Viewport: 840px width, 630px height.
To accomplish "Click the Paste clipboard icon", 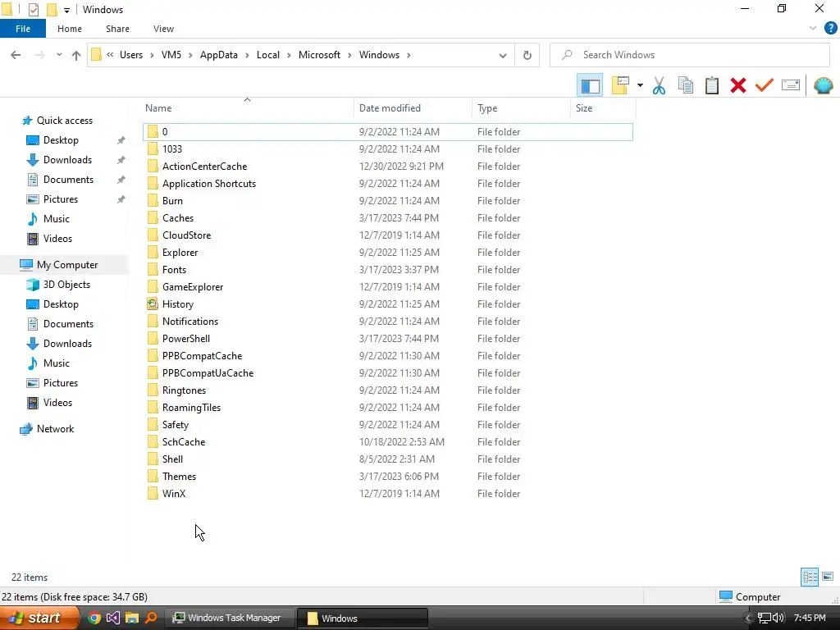I will 711,85.
